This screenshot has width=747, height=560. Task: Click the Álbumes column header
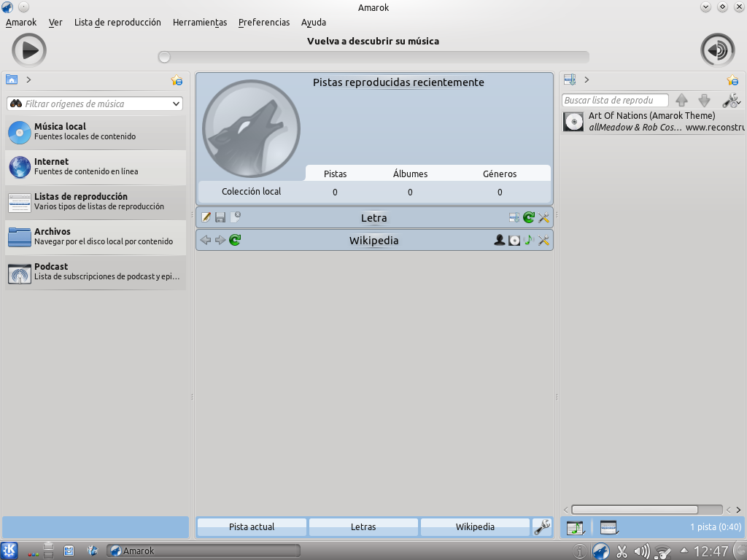pyautogui.click(x=410, y=174)
